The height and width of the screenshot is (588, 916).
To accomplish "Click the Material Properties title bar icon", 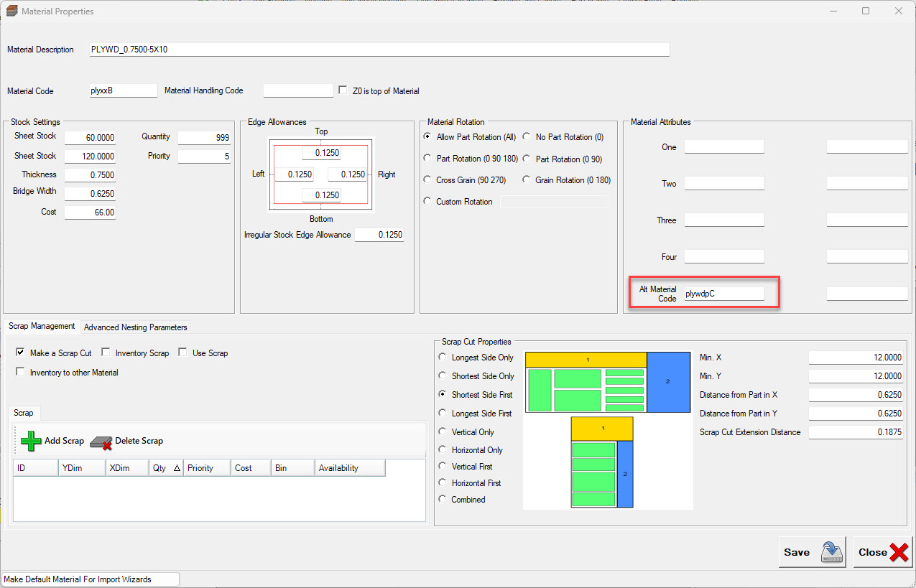I will pos(11,11).
